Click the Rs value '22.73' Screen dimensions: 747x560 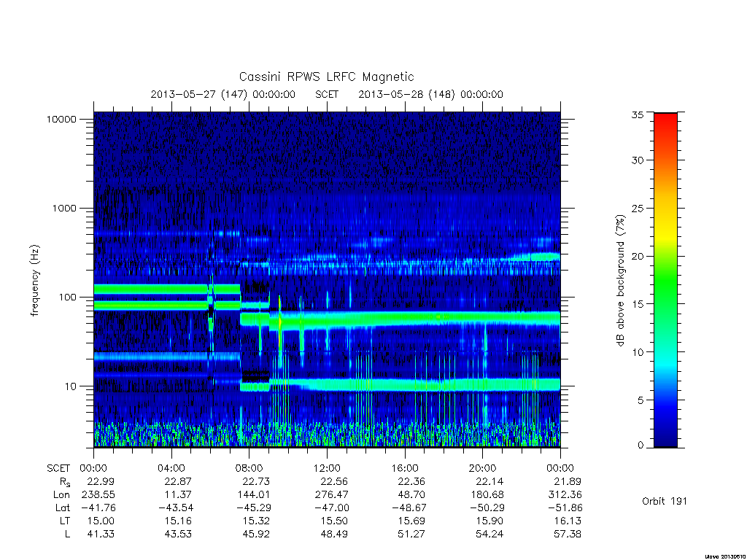[256, 481]
